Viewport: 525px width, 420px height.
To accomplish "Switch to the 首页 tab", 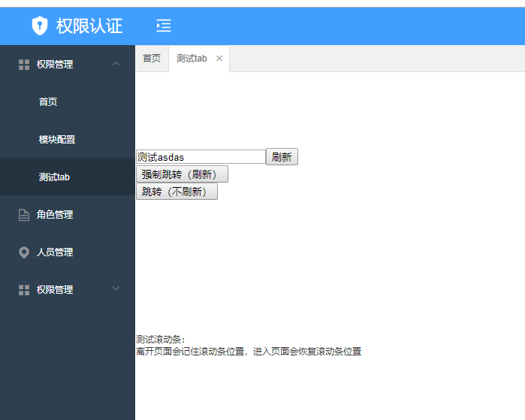I will (152, 59).
